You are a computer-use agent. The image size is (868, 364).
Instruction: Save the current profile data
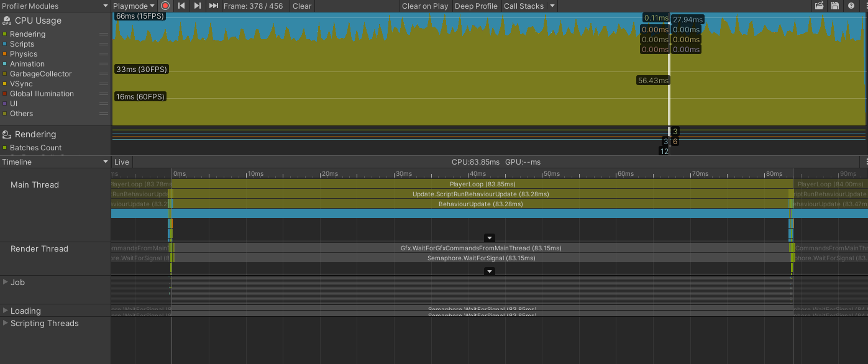coord(834,6)
